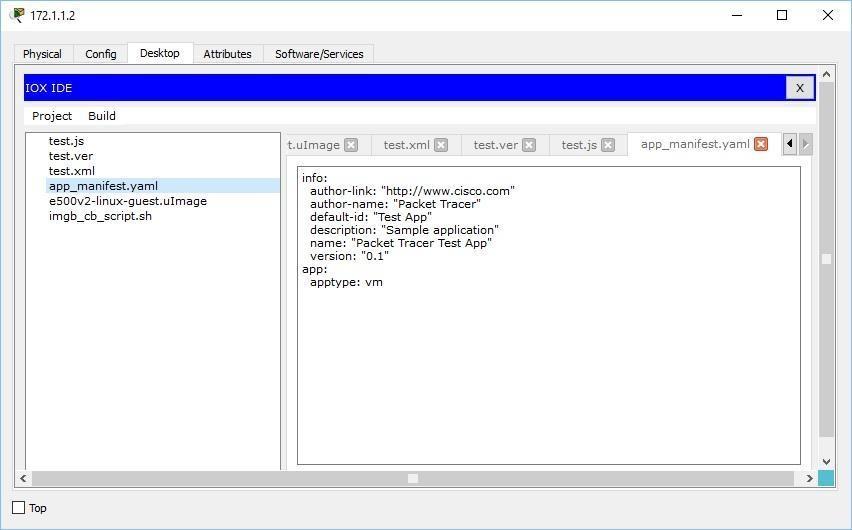852x530 pixels.
Task: Click the description "Sample application" line
Action: pos(404,230)
